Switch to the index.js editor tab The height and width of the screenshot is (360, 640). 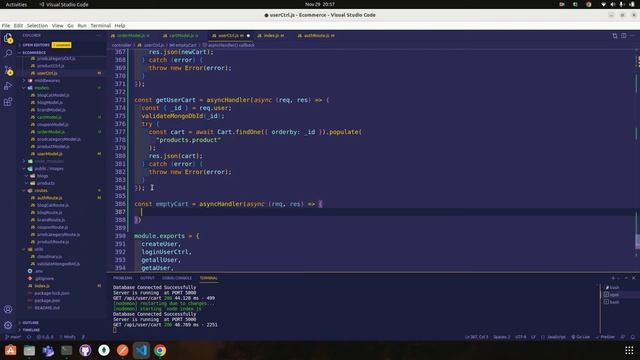click(271, 36)
